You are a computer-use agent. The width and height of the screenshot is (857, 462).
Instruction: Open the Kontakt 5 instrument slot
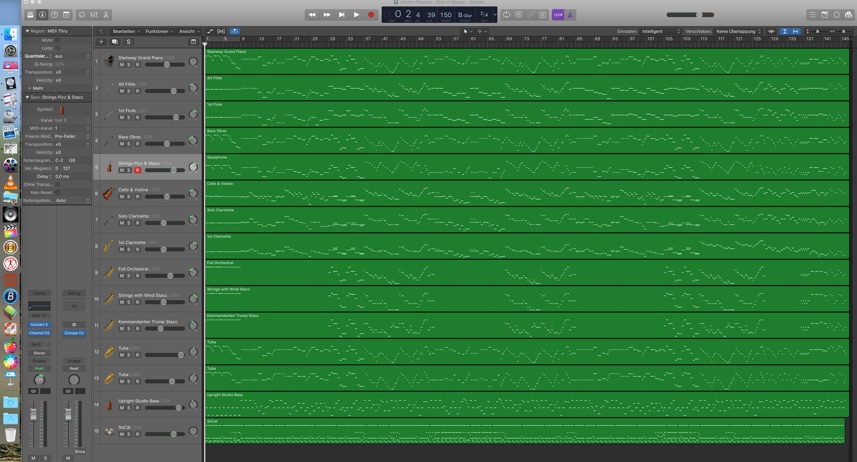[x=39, y=325]
